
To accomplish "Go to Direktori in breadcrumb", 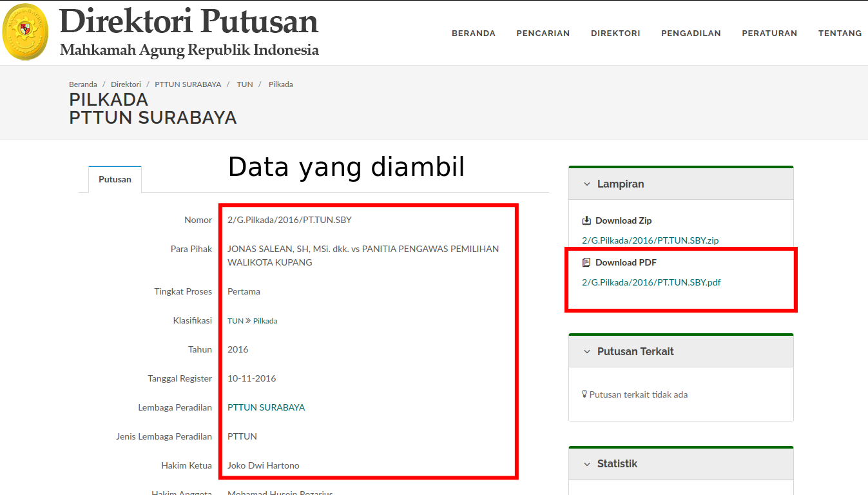I will (126, 84).
